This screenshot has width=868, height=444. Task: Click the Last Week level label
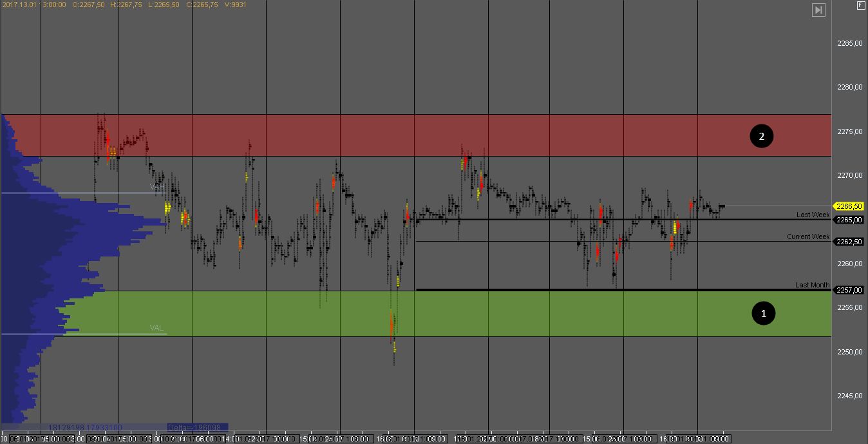812,215
